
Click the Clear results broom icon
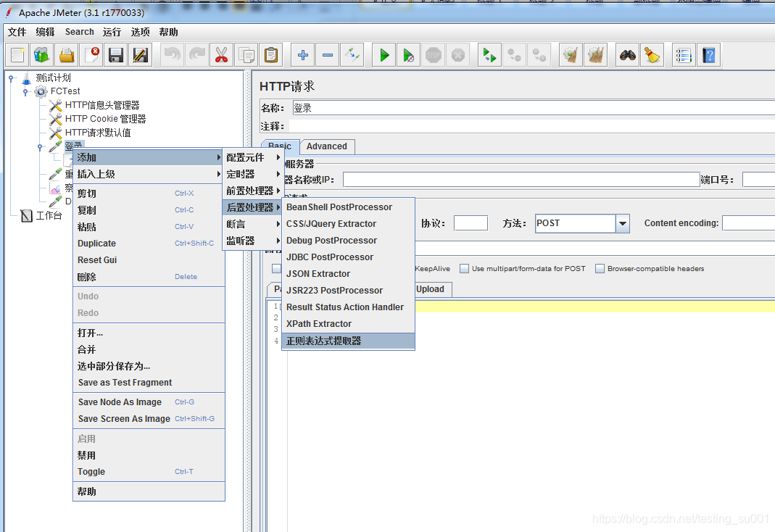(x=571, y=55)
